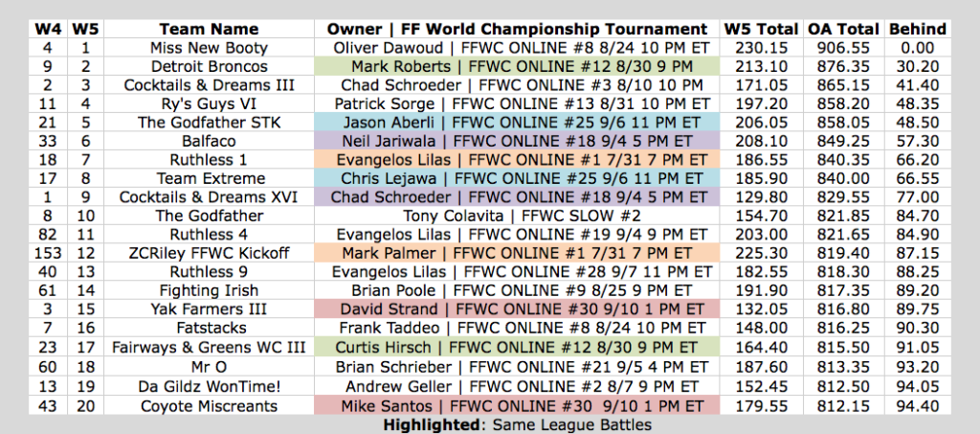This screenshot has height=434, width=980.
Task: Select orange highlighted Evangelos Lilas Ruthless 1 owner cell
Action: pyautogui.click(x=517, y=159)
